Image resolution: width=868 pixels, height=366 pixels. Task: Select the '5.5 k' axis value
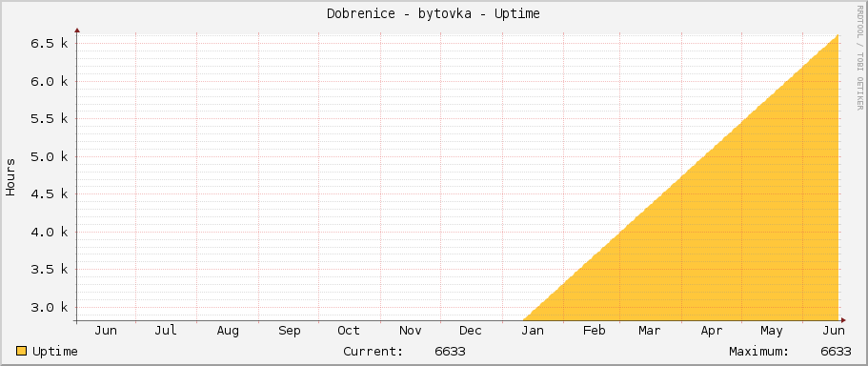coord(49,118)
